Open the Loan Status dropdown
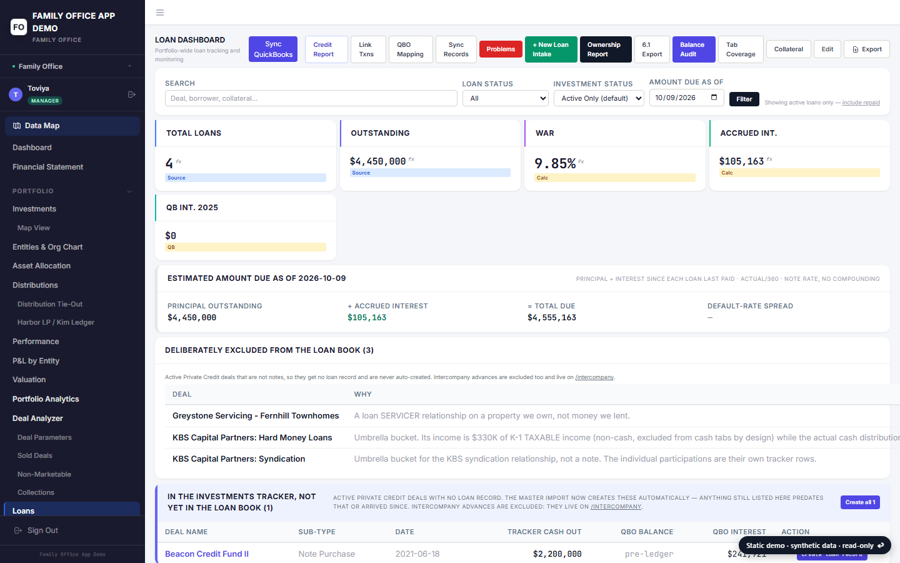The width and height of the screenshot is (900, 563). (x=505, y=98)
